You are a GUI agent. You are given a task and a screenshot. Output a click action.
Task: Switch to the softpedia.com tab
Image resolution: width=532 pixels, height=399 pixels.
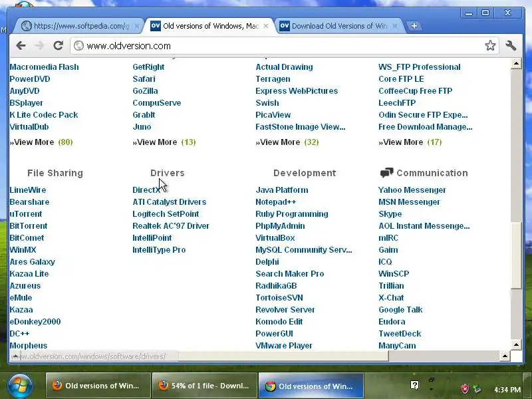coord(80,26)
